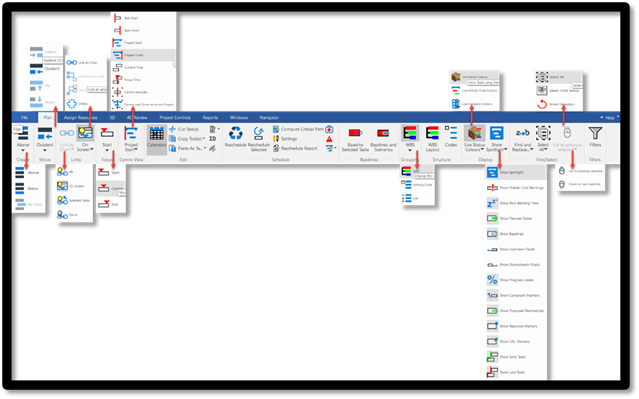
Task: Open the Filters funnel icon
Action: click(595, 134)
